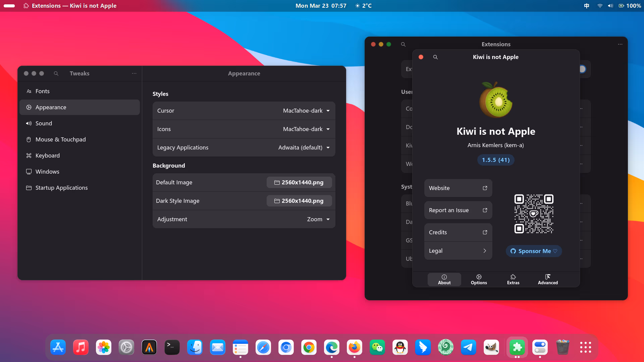Switch to the About tab
Screen dimensions: 644x362
point(444,279)
